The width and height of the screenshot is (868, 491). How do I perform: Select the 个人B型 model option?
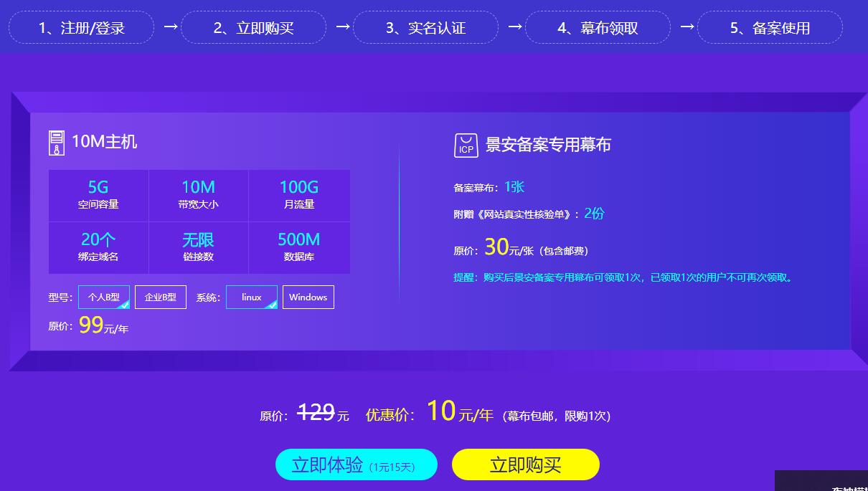point(104,297)
